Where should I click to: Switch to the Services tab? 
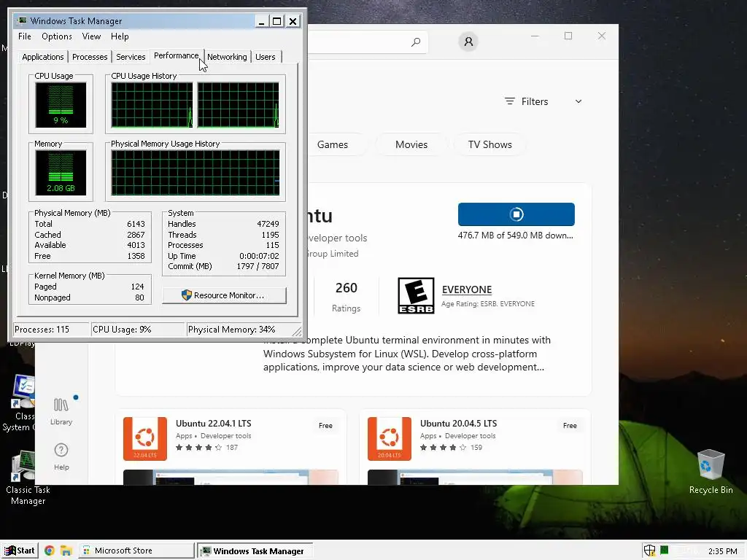[x=131, y=57]
